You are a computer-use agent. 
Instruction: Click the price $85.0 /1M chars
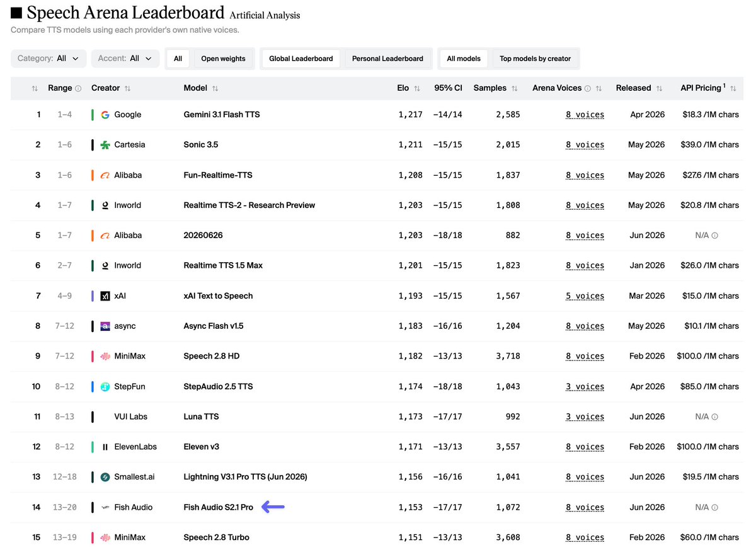[711, 387]
